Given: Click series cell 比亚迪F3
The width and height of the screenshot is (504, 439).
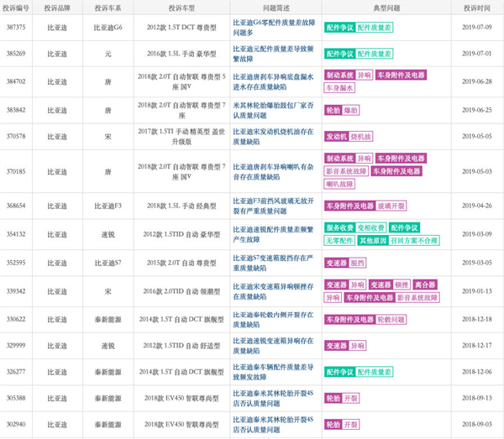Looking at the screenshot, I should (108, 206).
